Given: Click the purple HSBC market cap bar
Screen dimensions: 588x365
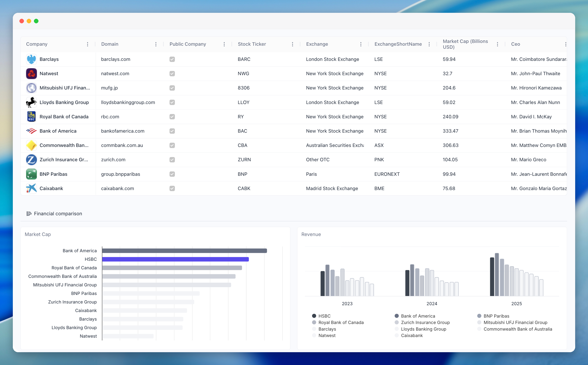Looking at the screenshot, I should (176, 259).
